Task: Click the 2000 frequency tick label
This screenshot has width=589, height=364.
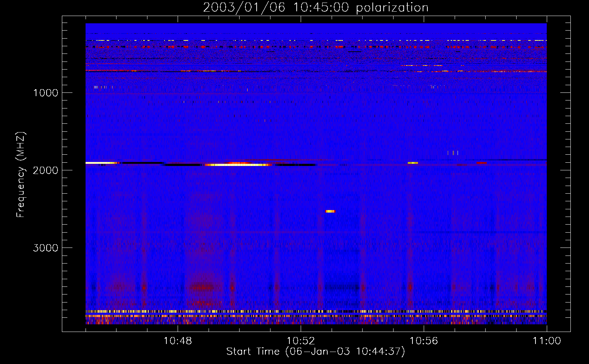Action: (46, 170)
